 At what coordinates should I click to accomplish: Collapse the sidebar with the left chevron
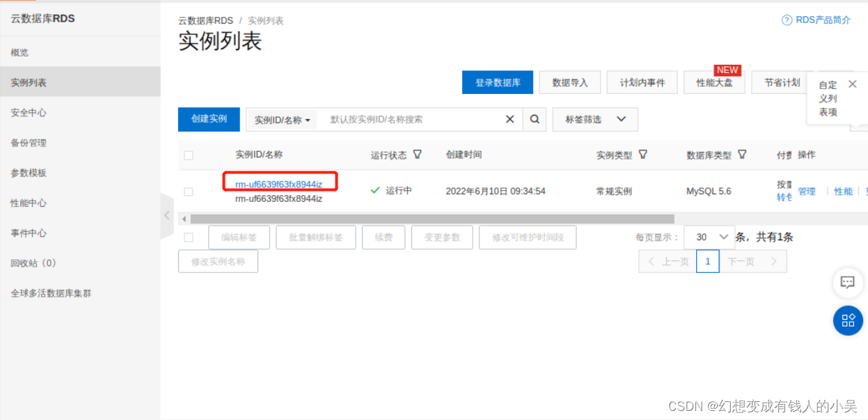point(166,216)
